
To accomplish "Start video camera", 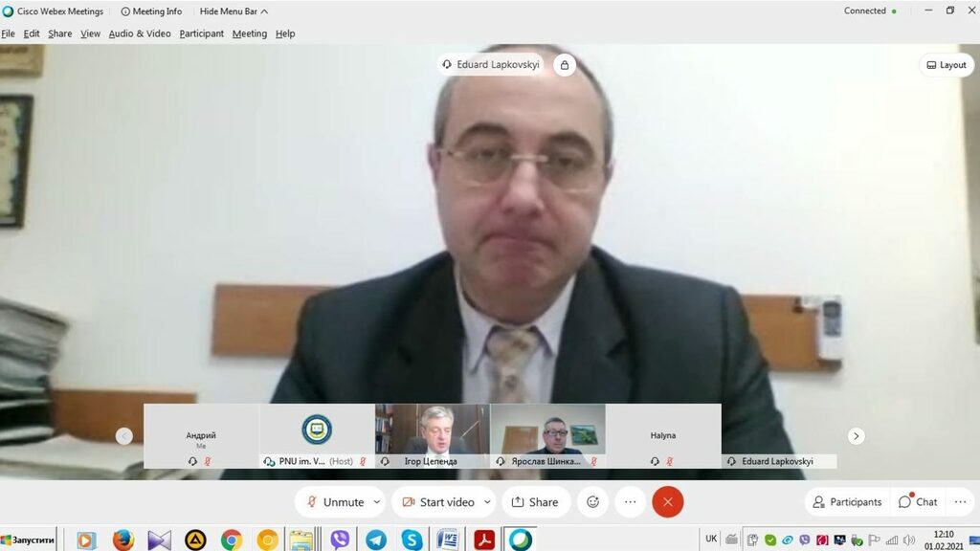I will pos(437,501).
